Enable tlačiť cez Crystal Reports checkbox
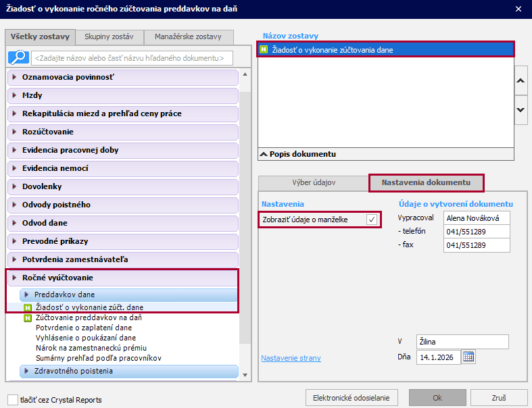532x408 pixels. pos(12,399)
